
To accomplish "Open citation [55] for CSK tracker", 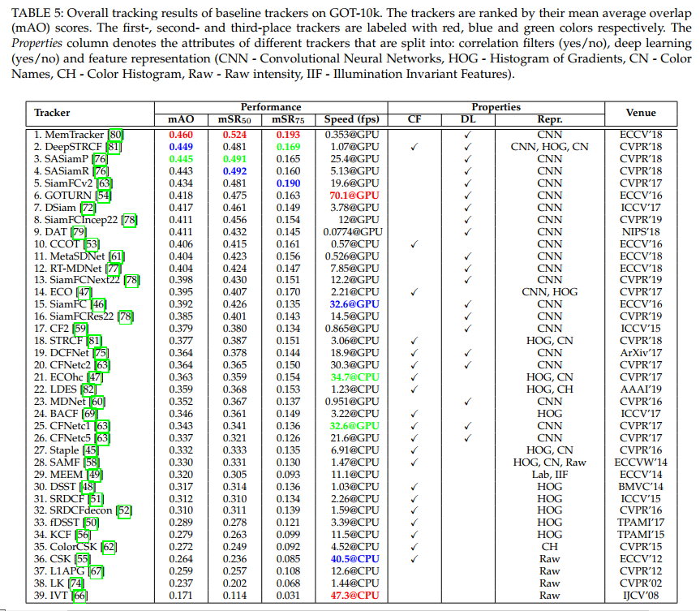I will (x=82, y=559).
